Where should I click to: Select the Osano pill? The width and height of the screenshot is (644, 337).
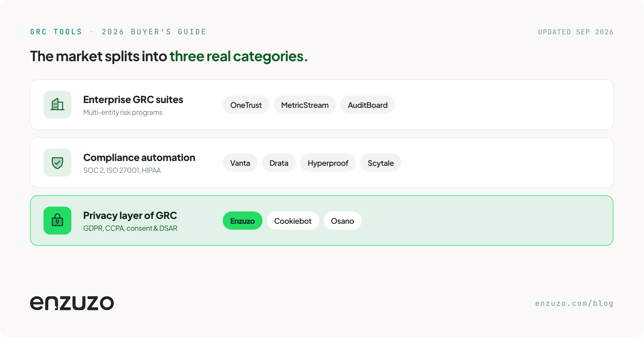point(343,221)
